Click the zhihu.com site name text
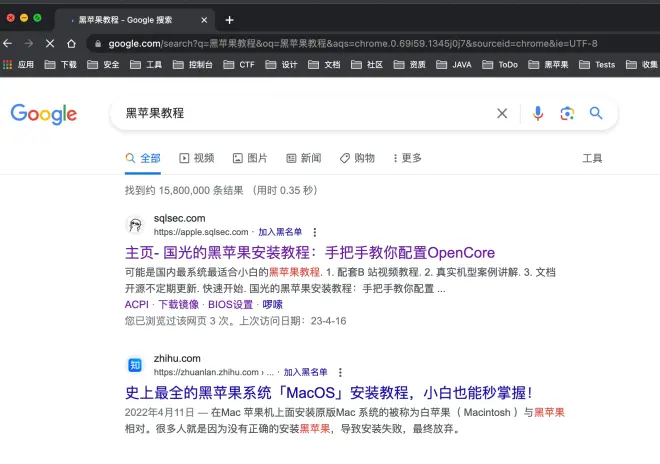The image size is (660, 464). [x=177, y=359]
